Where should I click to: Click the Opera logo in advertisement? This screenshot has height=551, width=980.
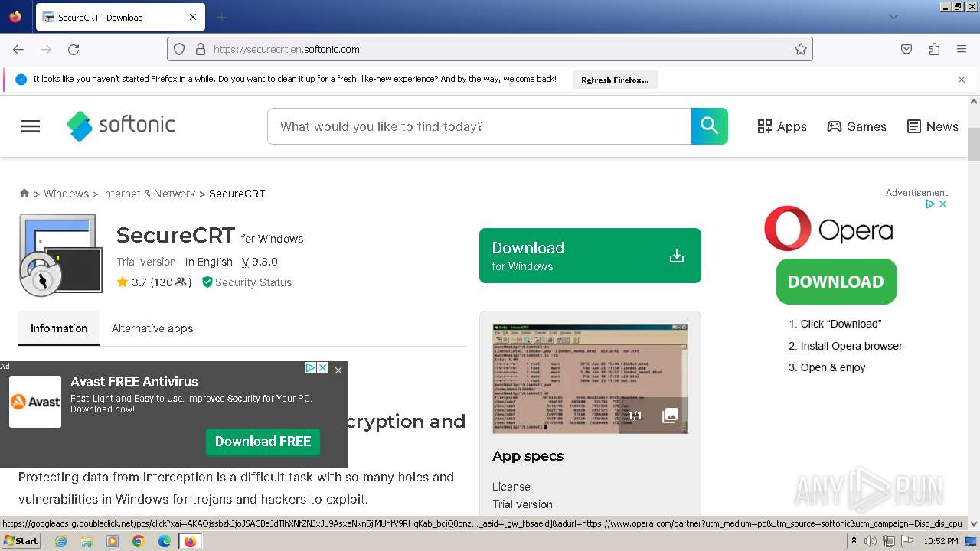coord(828,229)
